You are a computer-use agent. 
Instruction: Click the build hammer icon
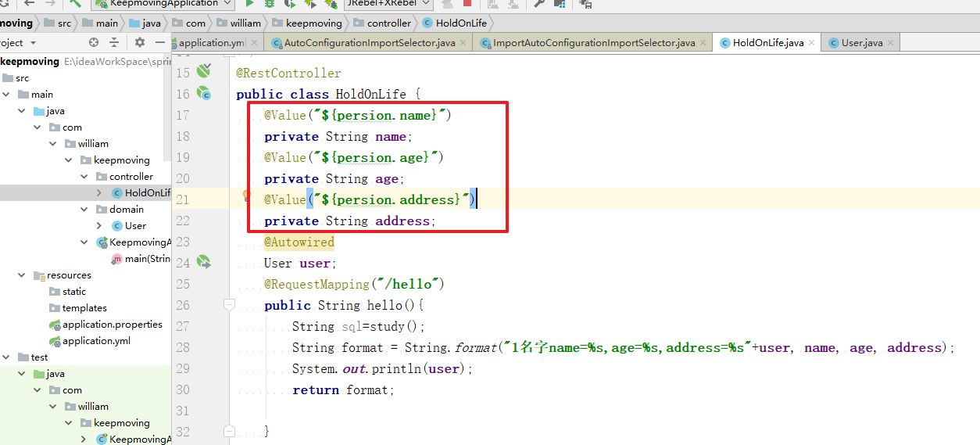tap(75, 3)
